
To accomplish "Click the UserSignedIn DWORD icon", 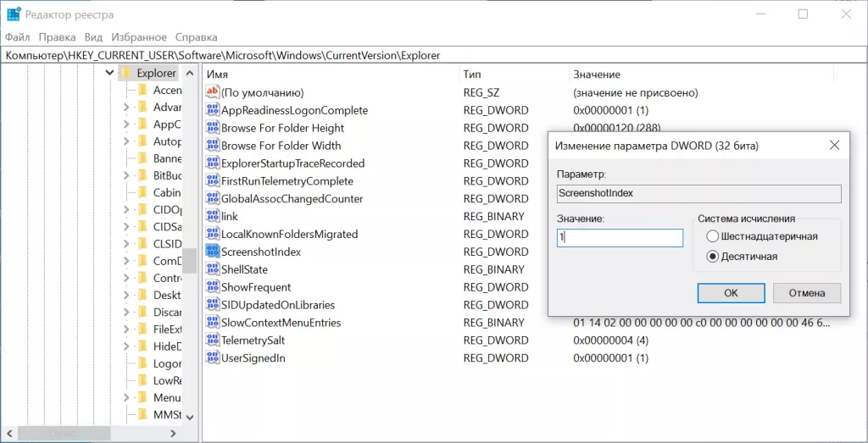I will [213, 357].
